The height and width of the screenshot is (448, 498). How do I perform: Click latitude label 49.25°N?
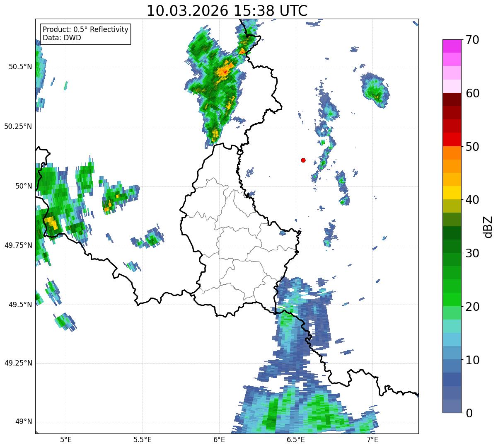pyautogui.click(x=18, y=363)
